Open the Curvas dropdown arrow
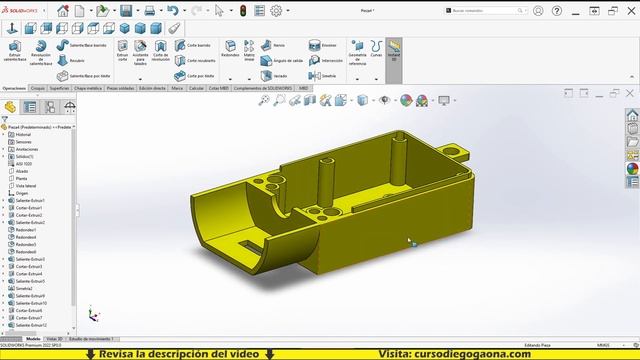This screenshot has height=360, width=640. point(376,79)
